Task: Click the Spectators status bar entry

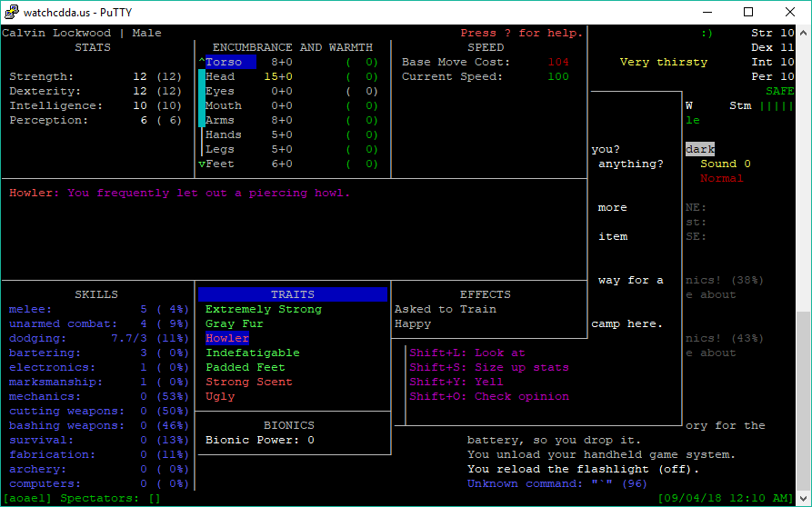Action: [x=110, y=498]
